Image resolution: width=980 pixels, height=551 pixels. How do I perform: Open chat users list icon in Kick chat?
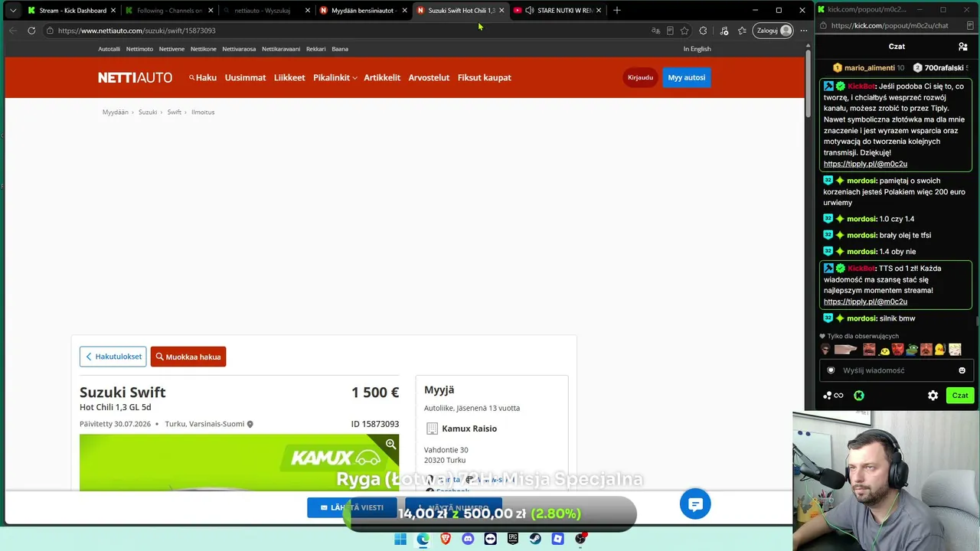(x=963, y=47)
